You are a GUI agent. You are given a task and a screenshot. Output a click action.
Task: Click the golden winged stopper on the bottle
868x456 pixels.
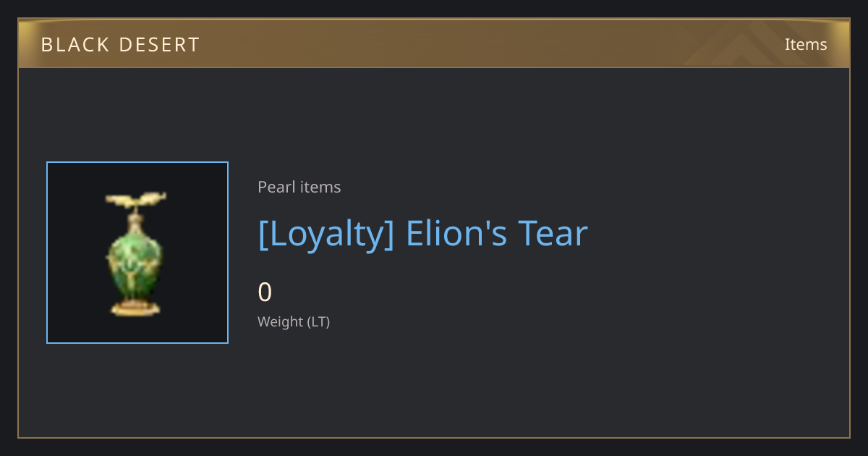pos(136,199)
